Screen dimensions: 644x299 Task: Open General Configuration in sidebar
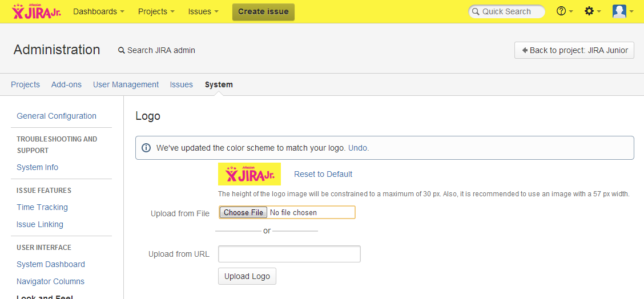point(57,116)
